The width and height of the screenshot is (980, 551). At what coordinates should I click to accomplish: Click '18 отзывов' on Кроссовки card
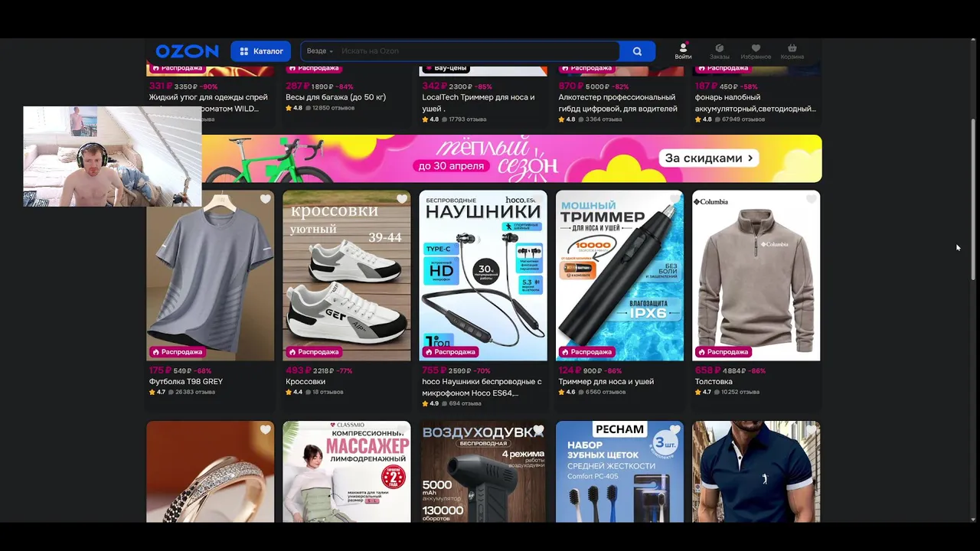click(328, 392)
